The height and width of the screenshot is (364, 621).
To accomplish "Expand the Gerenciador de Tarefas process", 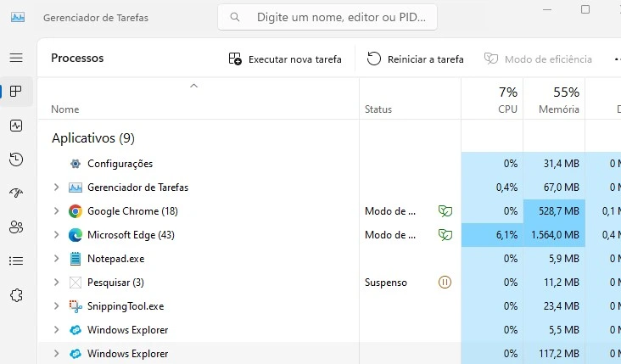I will [x=56, y=188].
